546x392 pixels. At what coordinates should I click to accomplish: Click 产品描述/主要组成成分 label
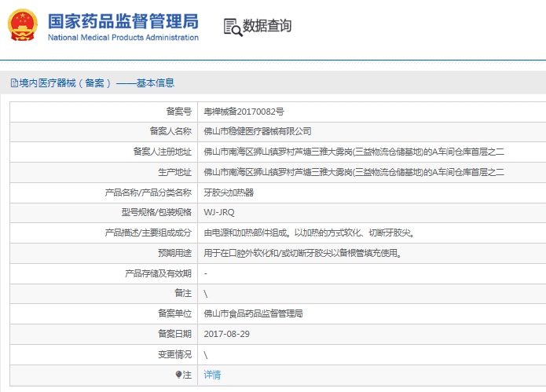click(x=148, y=233)
